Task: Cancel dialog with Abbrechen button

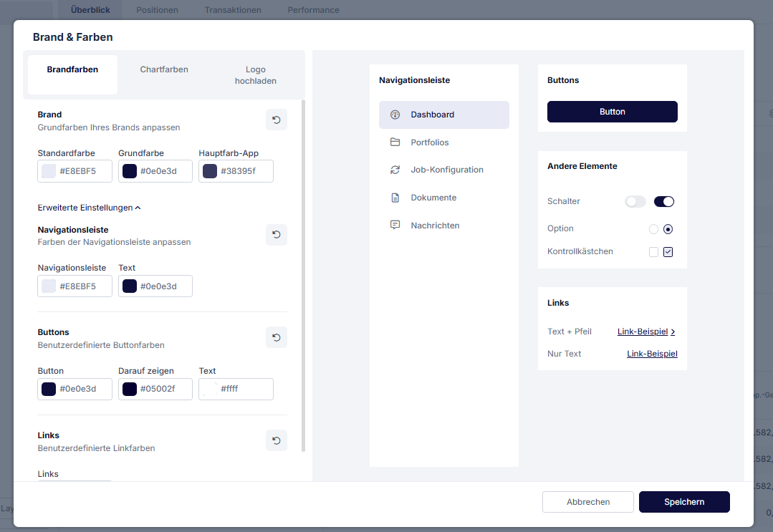Action: coord(587,502)
